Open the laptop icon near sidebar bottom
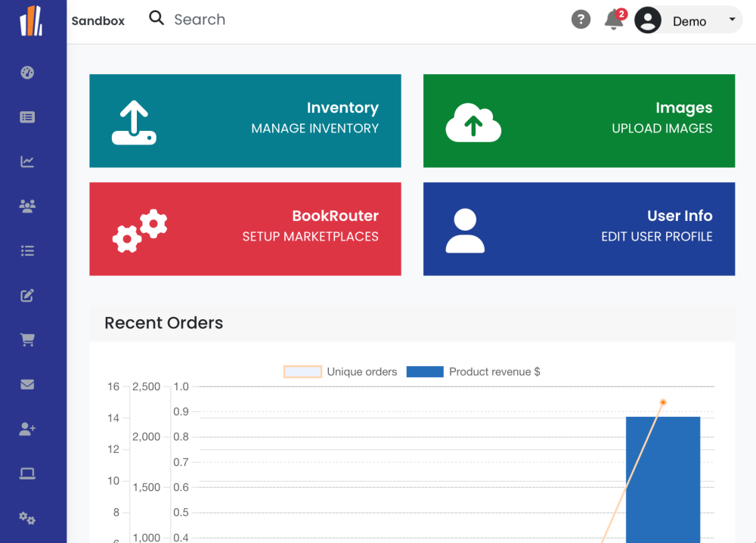756x543 pixels. 27,473
